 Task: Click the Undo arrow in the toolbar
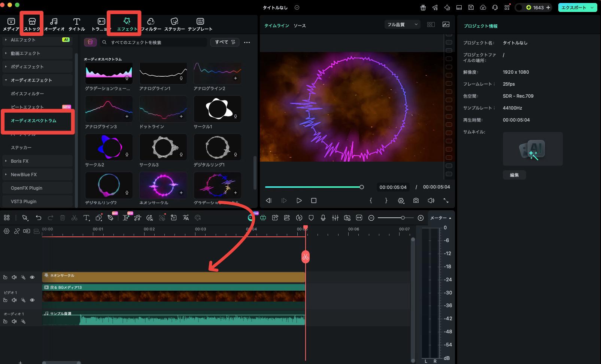click(39, 217)
